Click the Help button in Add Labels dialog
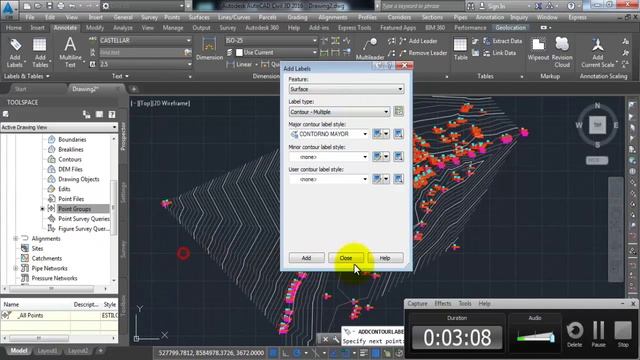Image resolution: width=640 pixels, height=360 pixels. coord(385,258)
